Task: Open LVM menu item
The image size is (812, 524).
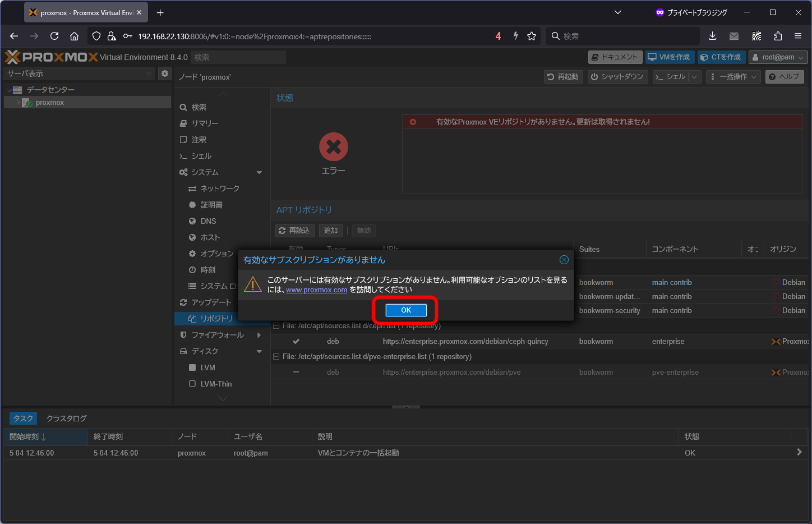Action: (x=222, y=367)
